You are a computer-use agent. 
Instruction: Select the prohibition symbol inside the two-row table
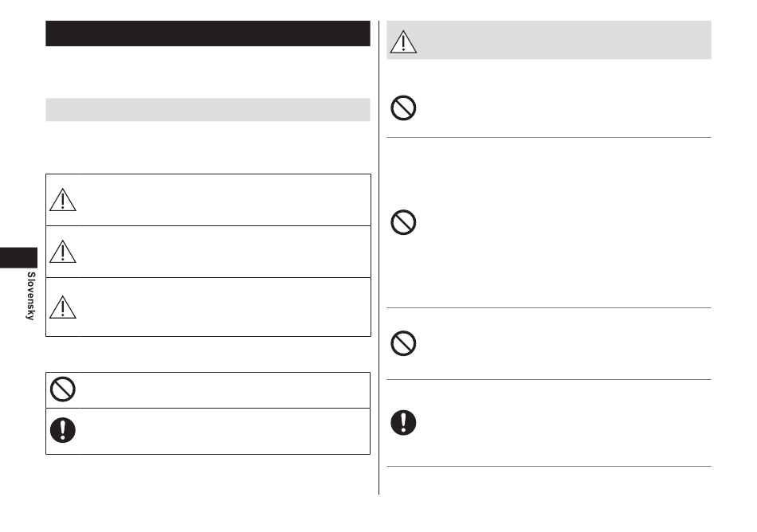(63, 389)
